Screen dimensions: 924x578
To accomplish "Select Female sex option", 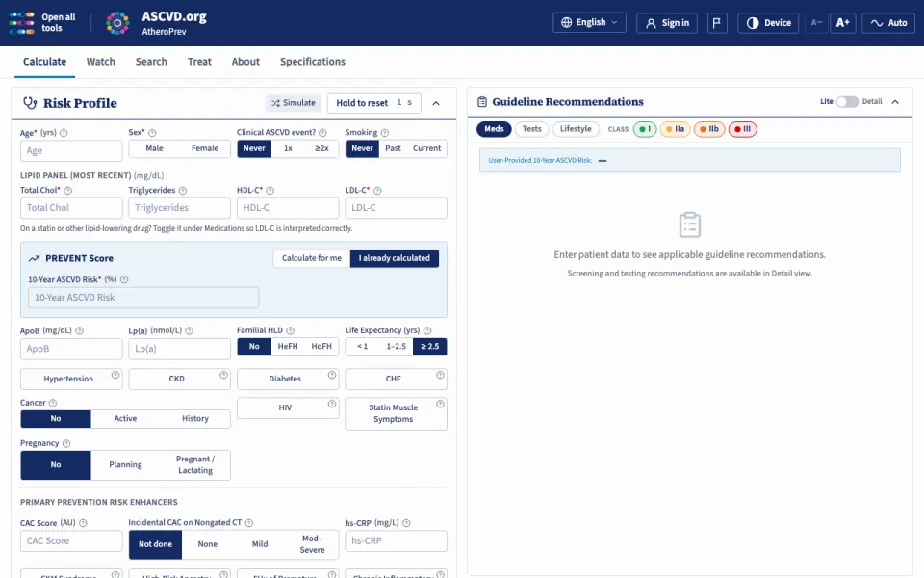I will (x=204, y=148).
